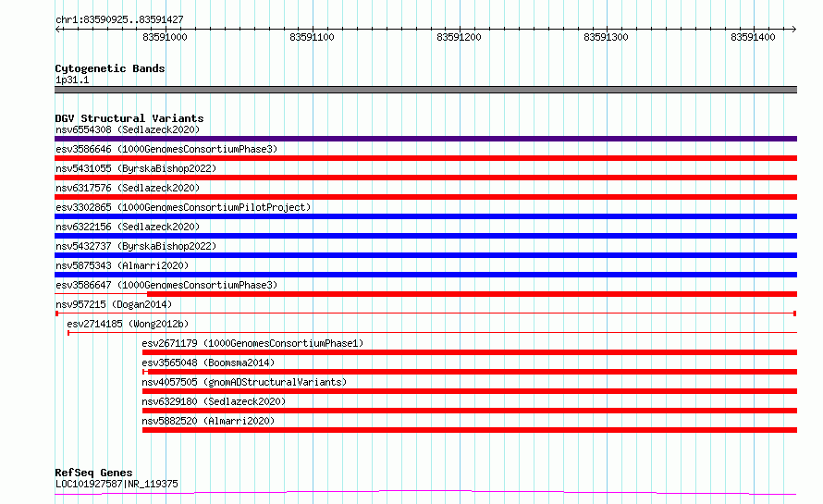Click the 83591000 ruler position label
This screenshot has height=504, width=823.
point(165,37)
